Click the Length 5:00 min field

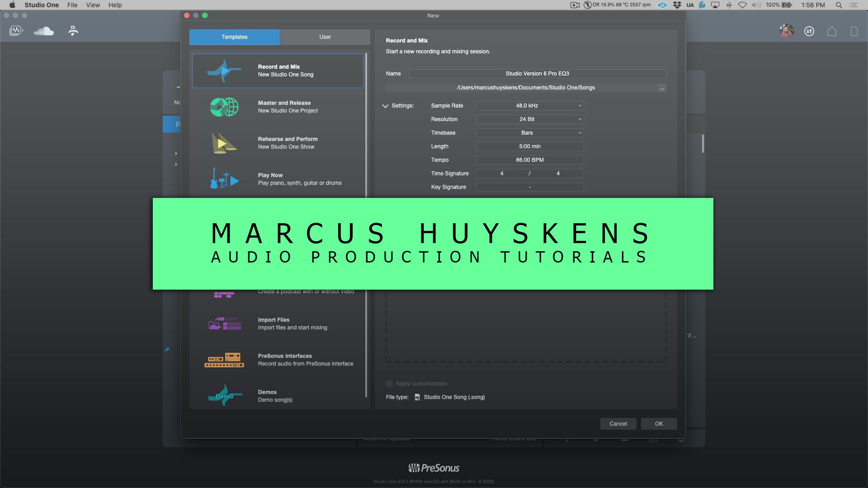530,146
